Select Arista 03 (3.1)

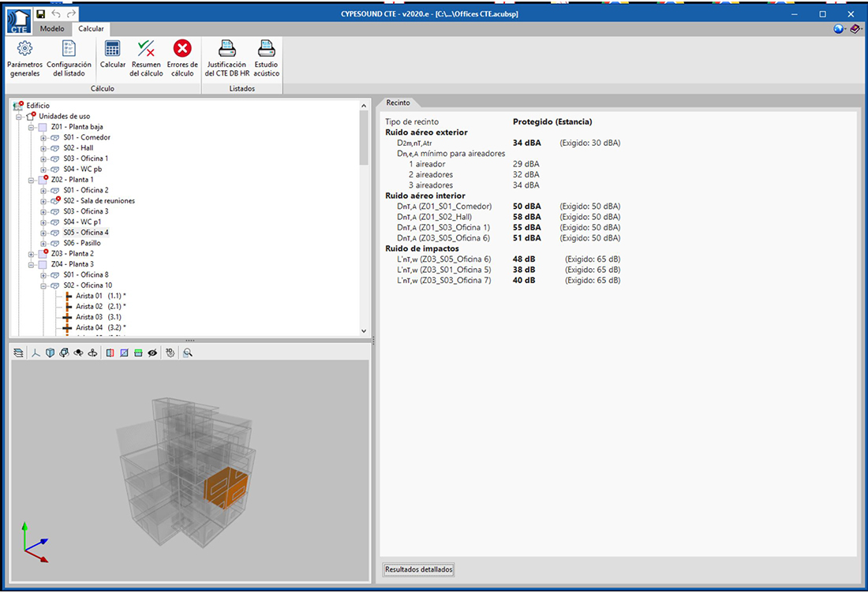coord(99,317)
